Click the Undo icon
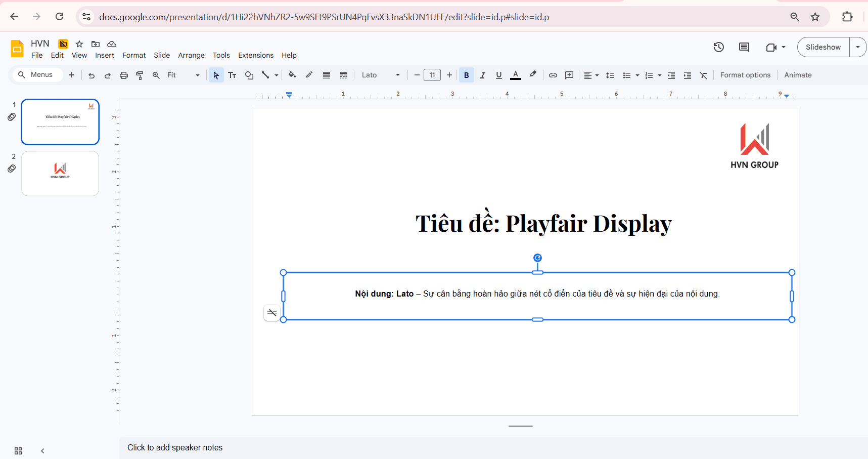The width and height of the screenshot is (868, 459). tap(91, 74)
